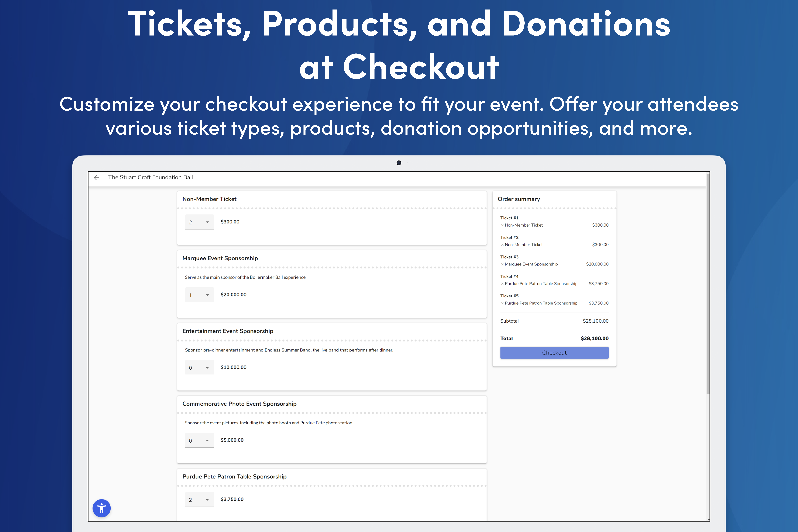Click the Checkout button
Image resolution: width=798 pixels, height=532 pixels.
[554, 353]
